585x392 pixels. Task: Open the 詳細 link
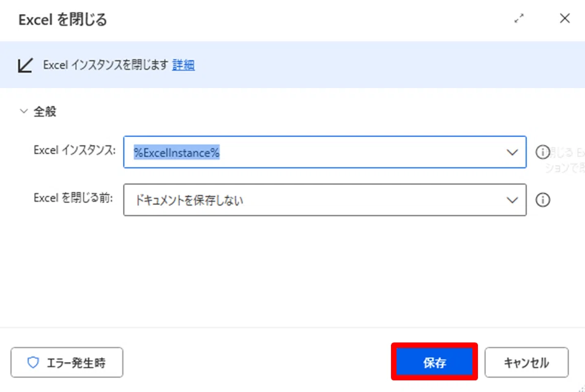click(183, 65)
